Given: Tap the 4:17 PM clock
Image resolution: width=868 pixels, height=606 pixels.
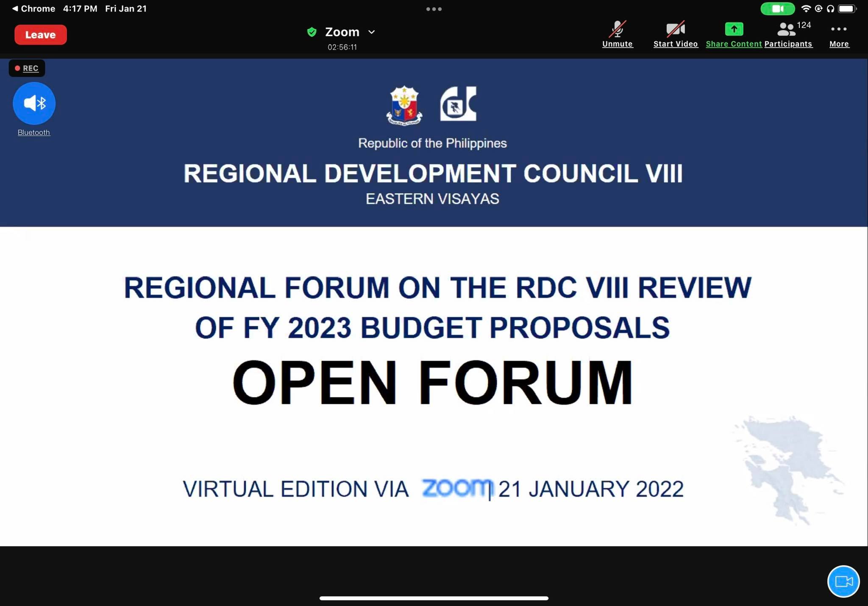Looking at the screenshot, I should pyautogui.click(x=80, y=8).
